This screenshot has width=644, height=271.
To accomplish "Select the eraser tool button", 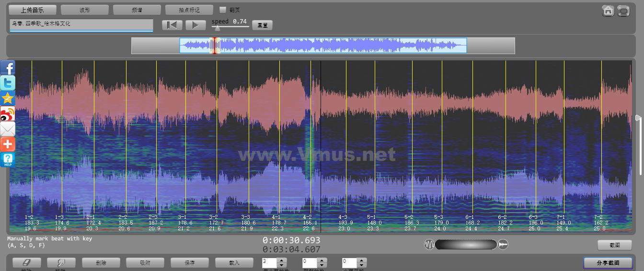I will (26, 263).
